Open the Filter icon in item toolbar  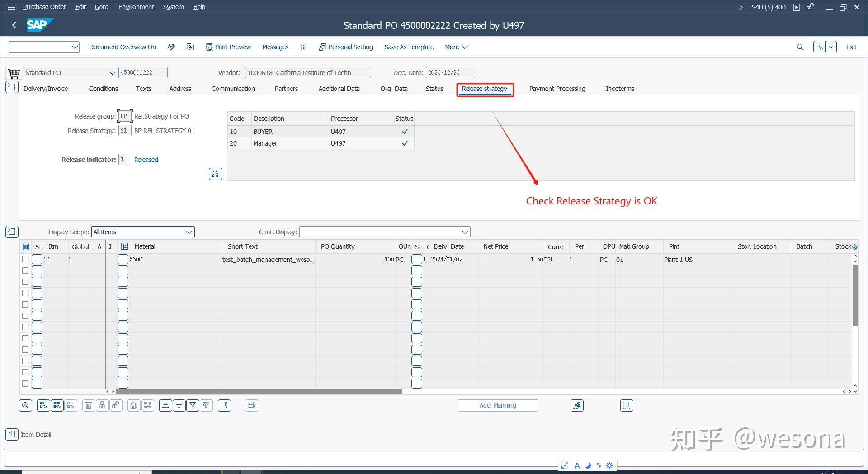(192, 405)
